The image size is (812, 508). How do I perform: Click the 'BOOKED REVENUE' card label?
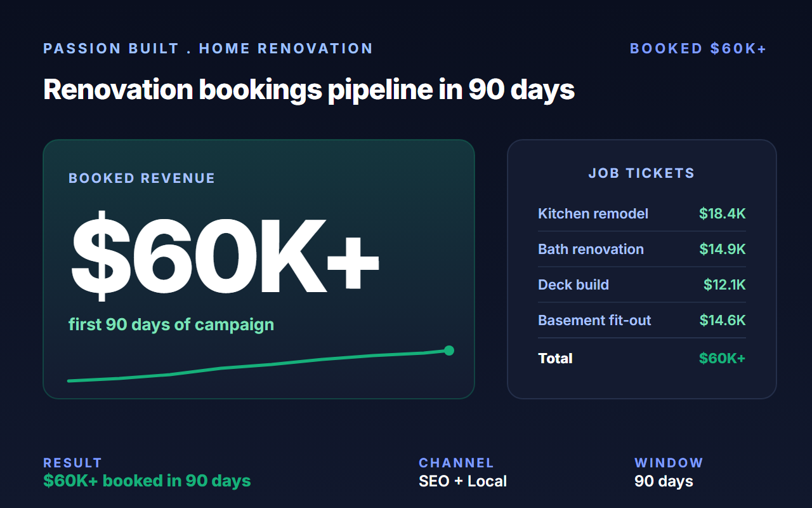(142, 178)
